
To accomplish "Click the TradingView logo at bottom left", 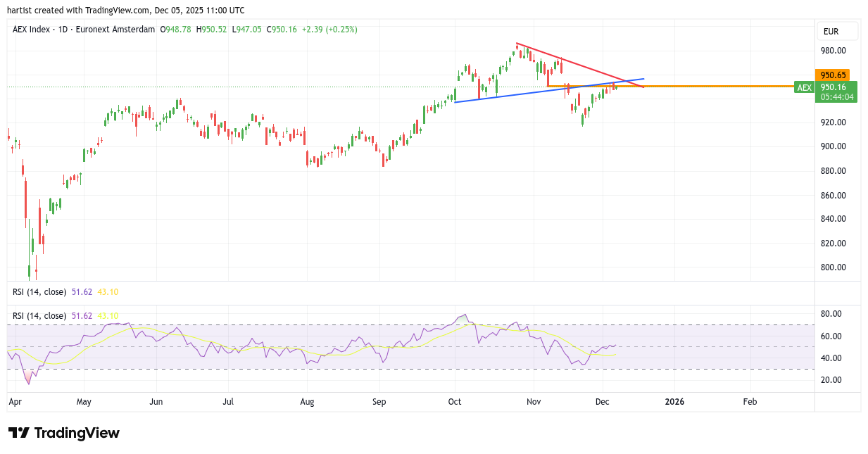I will point(64,433).
